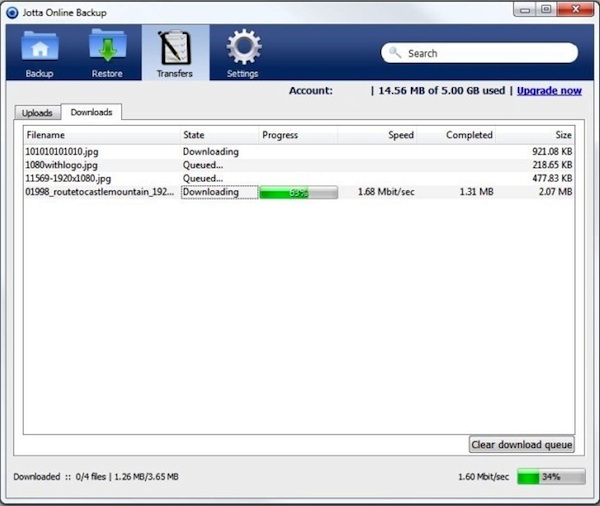Select file 1080withlogo.jpg
Viewport: 600px width, 506px height.
tap(61, 165)
